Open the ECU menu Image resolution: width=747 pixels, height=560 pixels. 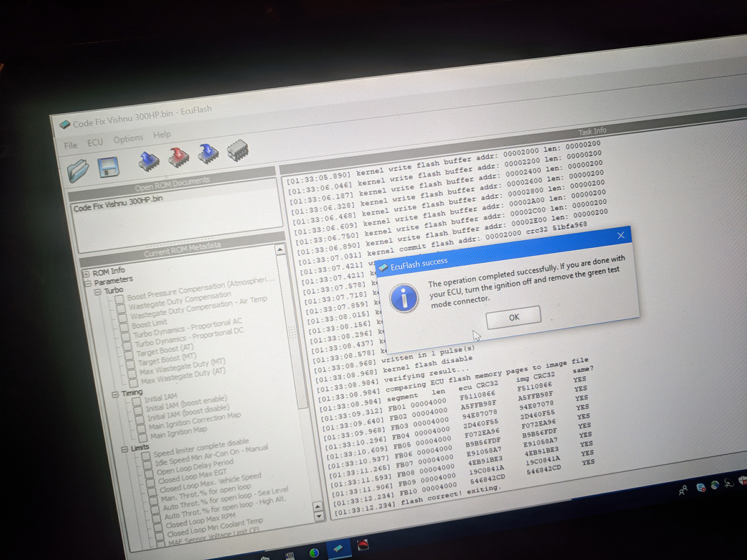tap(95, 142)
